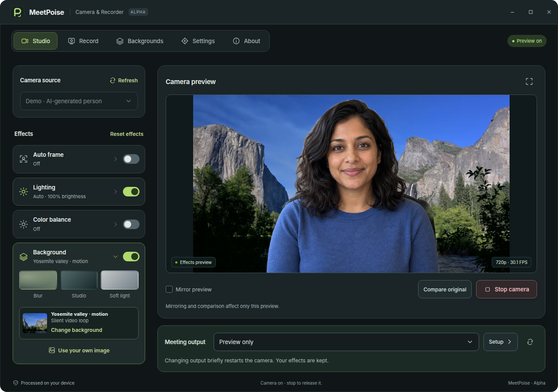This screenshot has width=558, height=392.
Task: Click the Yosemite valley background thumbnail
Action: (x=35, y=323)
